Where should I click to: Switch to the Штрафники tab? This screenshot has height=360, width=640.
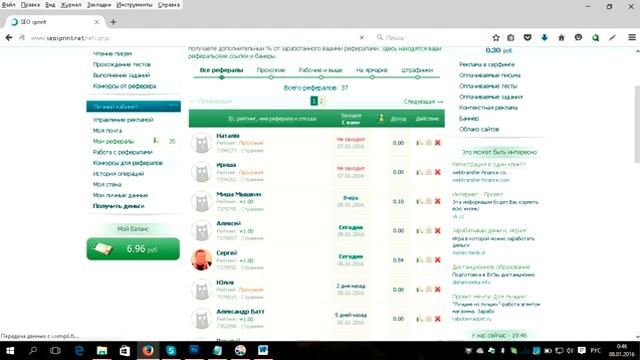[x=417, y=70]
